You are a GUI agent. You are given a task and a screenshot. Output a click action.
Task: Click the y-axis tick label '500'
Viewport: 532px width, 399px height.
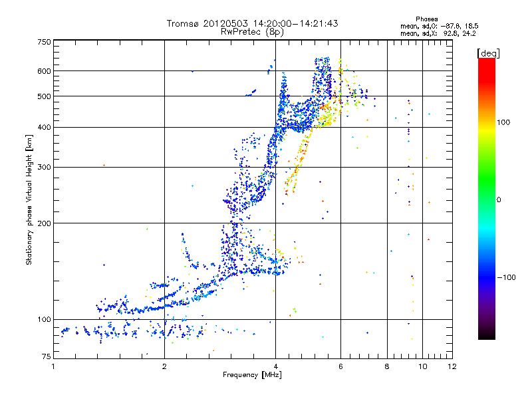click(44, 96)
